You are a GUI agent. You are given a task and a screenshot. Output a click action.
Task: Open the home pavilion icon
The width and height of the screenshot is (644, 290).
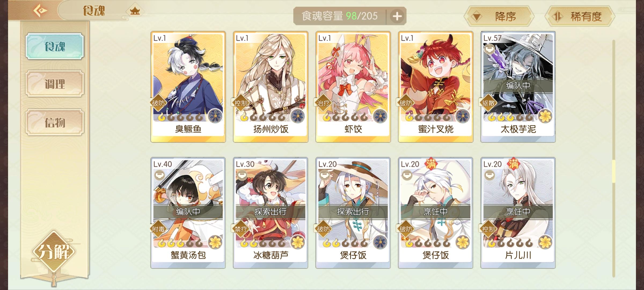click(135, 11)
